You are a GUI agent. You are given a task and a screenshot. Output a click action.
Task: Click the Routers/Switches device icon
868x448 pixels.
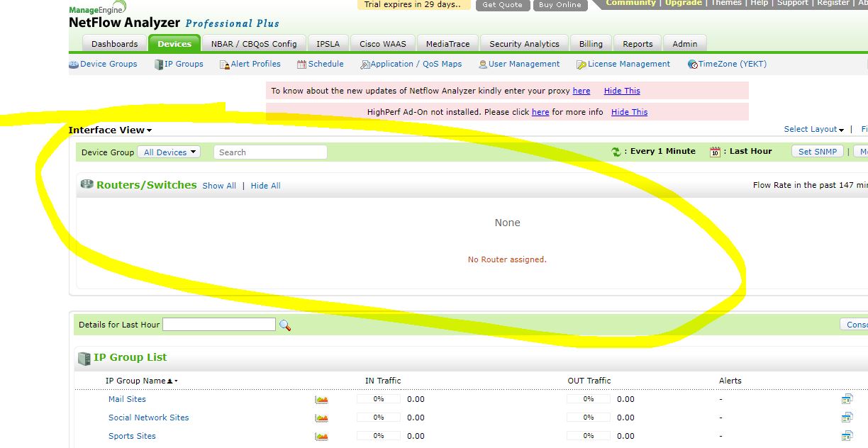click(87, 184)
